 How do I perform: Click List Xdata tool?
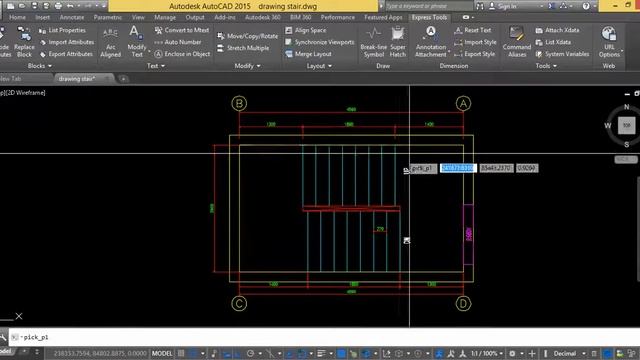(553, 42)
